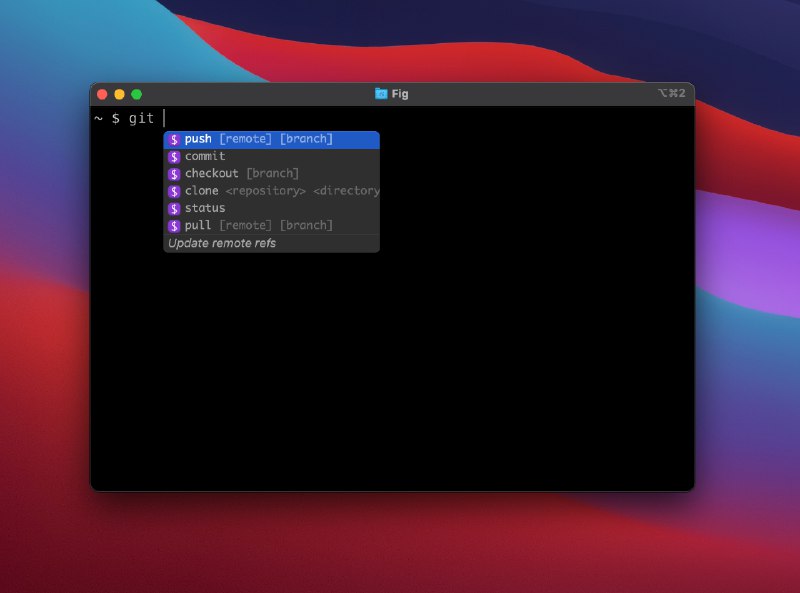Select the push [remote] [branch] suggestion
The height and width of the screenshot is (593, 800).
click(271, 139)
